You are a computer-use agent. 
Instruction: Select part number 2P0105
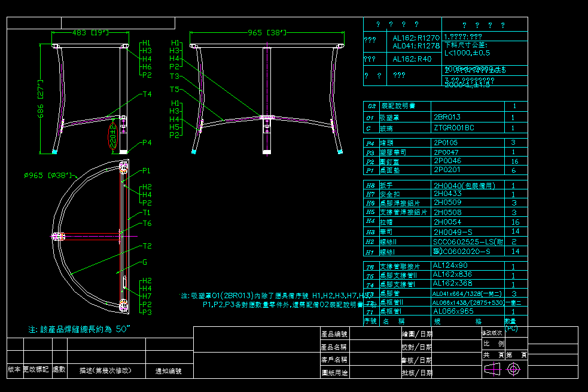click(446, 143)
